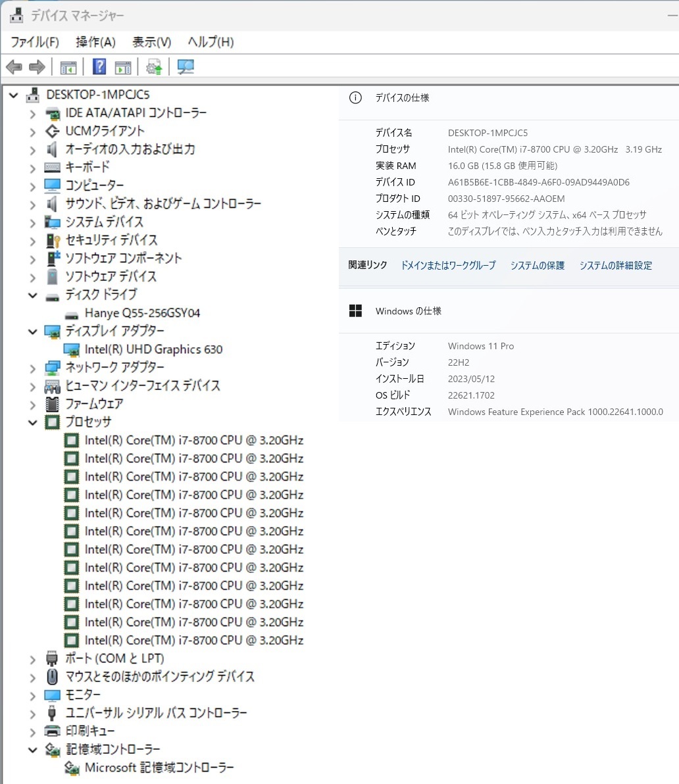Select the first i7-8700 CPU processor entry
Viewport: 679px width, 784px height.
point(194,441)
